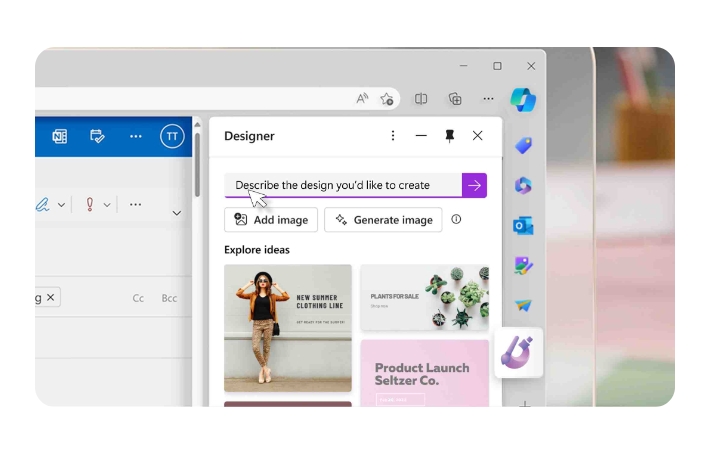Viewport: 710px width, 466px height.
Task: Open Designer panel more options menu
Action: tap(392, 136)
